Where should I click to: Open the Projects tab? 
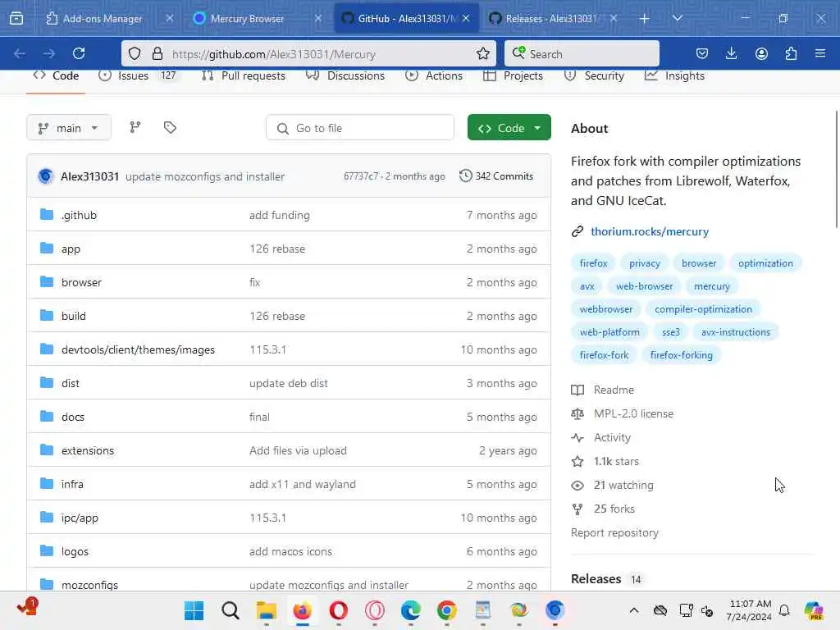513,76
